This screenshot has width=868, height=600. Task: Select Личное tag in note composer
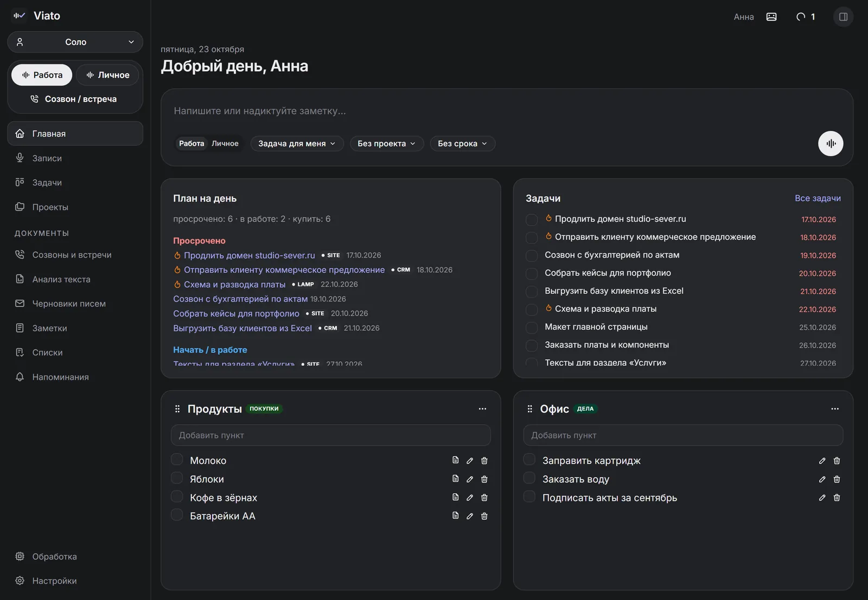click(225, 144)
